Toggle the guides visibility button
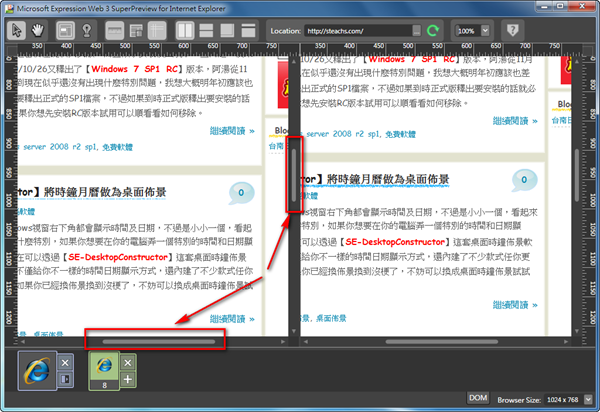 click(x=157, y=31)
